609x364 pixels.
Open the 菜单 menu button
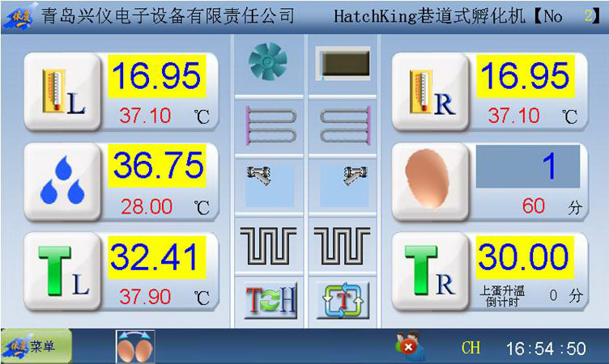36,347
